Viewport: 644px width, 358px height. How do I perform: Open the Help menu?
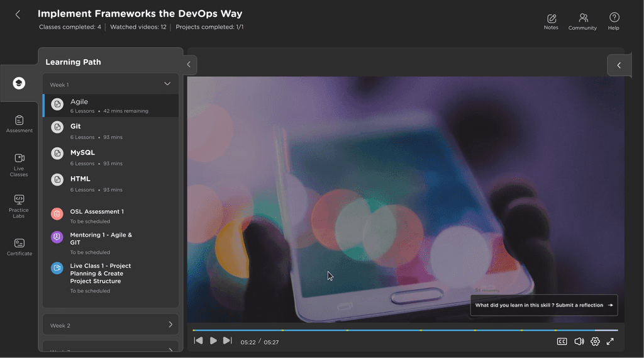(614, 22)
